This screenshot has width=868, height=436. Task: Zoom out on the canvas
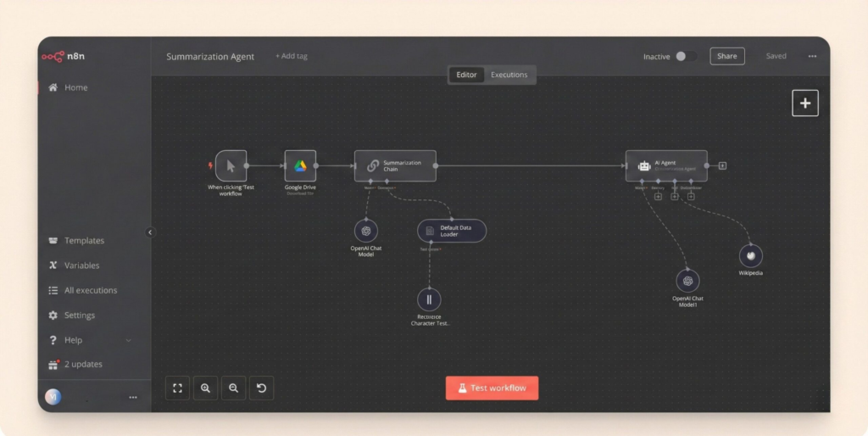[x=234, y=388]
